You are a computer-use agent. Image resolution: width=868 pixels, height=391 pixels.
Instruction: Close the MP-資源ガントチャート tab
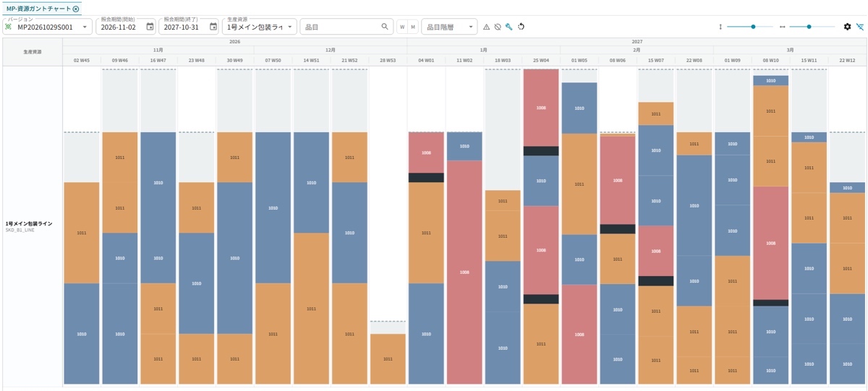tap(76, 9)
